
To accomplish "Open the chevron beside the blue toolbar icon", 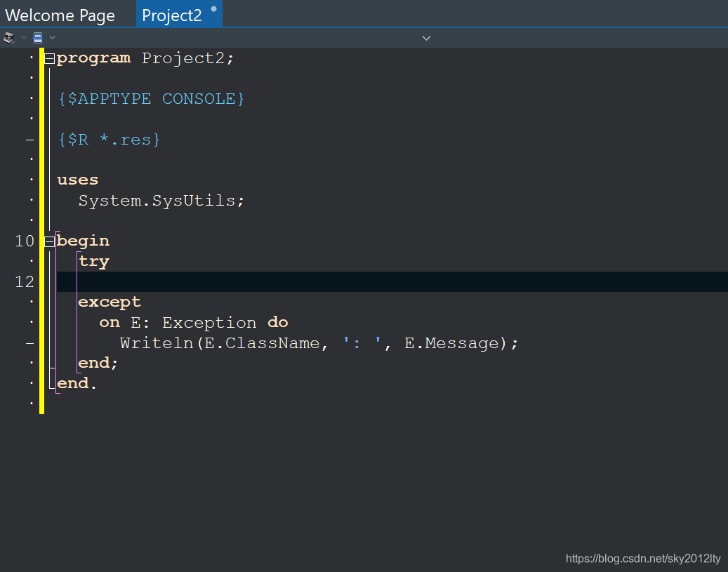I will (x=51, y=36).
